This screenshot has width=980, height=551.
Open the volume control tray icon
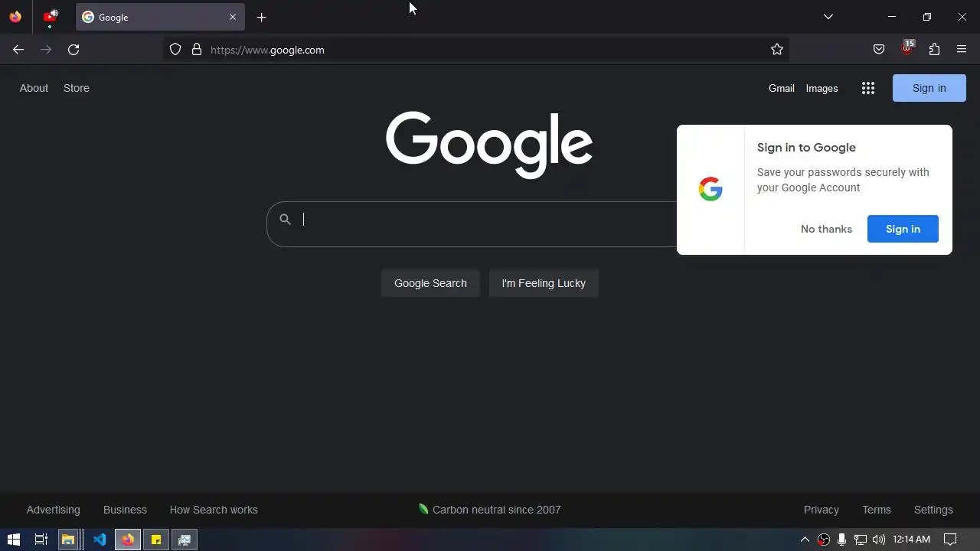point(879,540)
